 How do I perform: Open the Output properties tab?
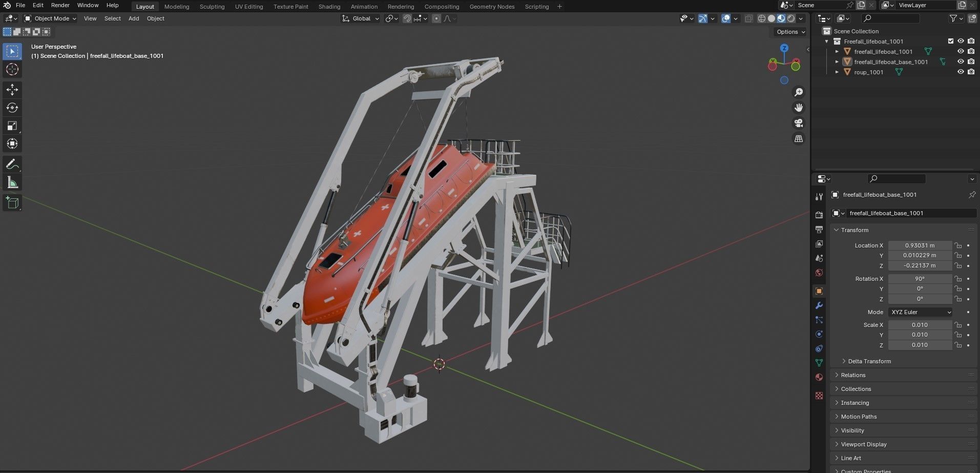819,229
